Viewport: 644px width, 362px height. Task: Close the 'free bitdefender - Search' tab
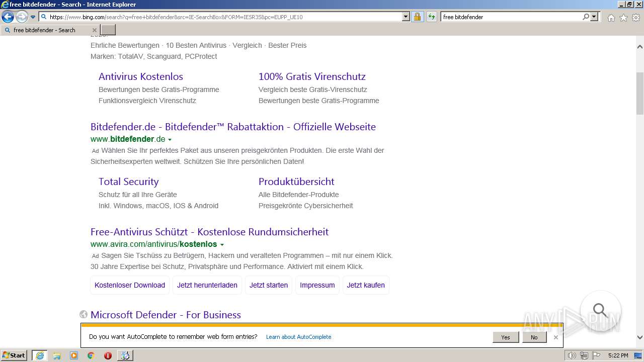click(94, 30)
